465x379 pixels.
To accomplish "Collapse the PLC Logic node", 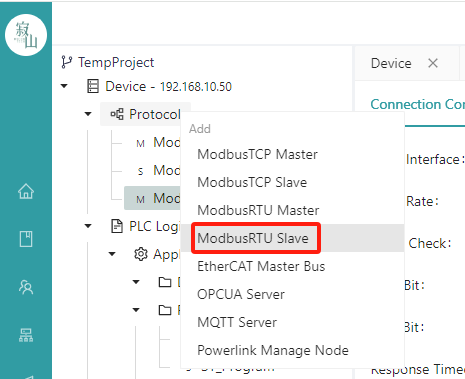I will (88, 226).
